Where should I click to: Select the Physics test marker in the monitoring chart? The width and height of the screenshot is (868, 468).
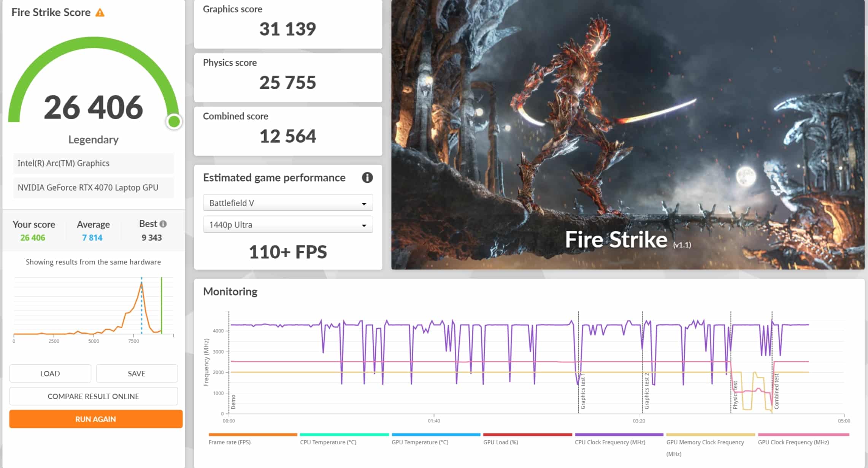(x=735, y=395)
